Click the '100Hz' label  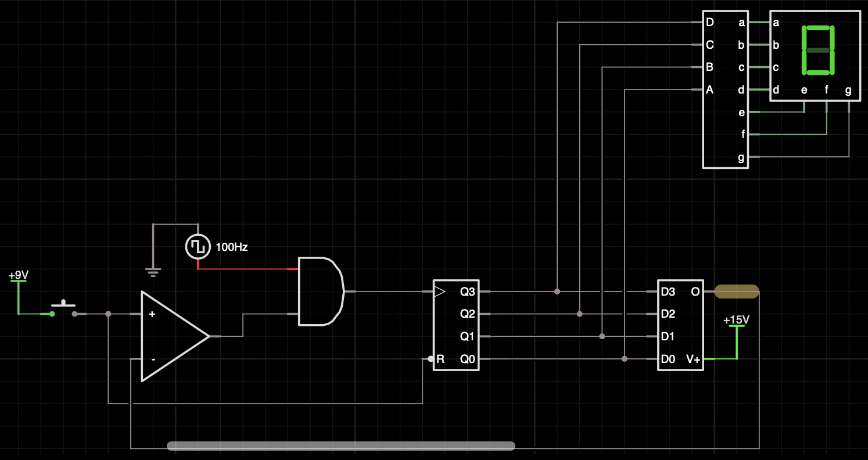(x=232, y=247)
